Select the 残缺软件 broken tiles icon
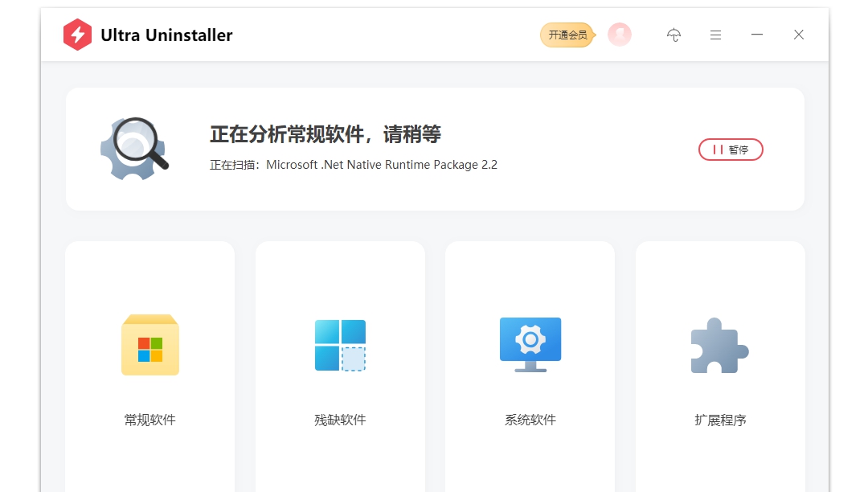Image resolution: width=868 pixels, height=492 pixels. pos(340,346)
